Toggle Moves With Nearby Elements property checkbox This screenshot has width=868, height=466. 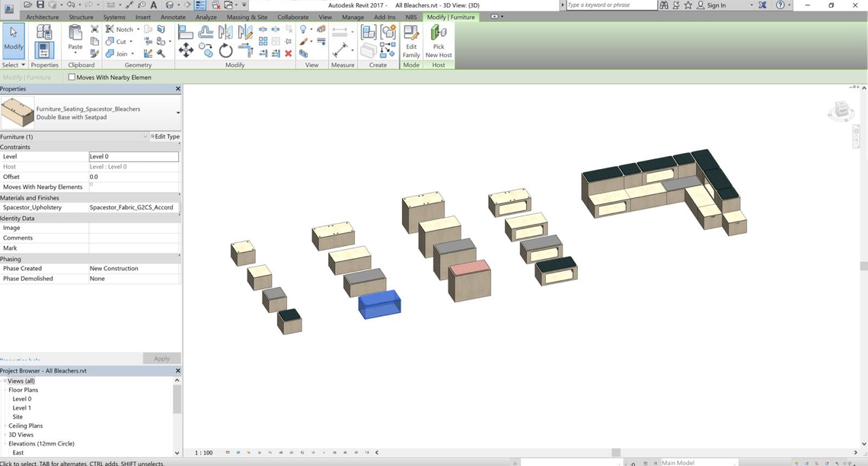pos(91,185)
